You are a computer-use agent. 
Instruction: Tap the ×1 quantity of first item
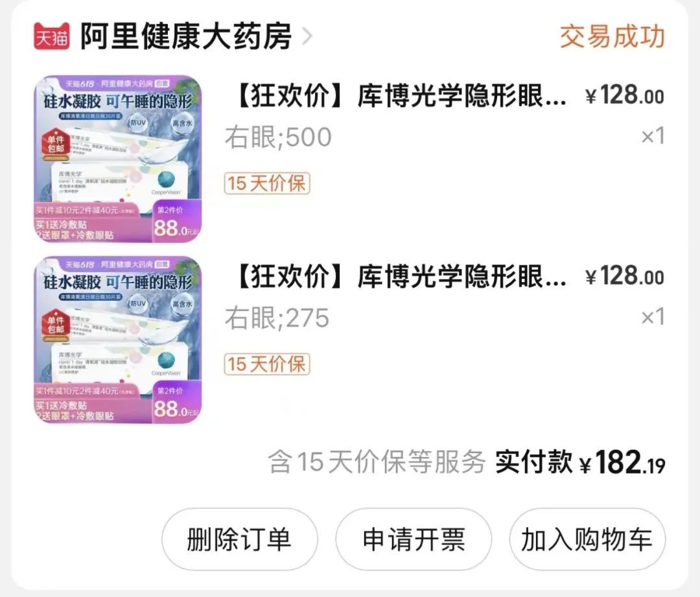653,135
